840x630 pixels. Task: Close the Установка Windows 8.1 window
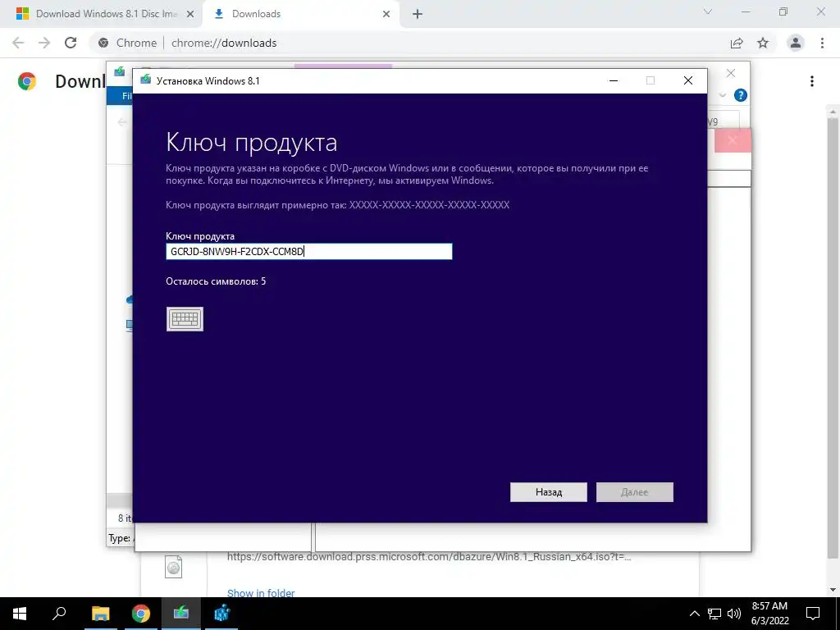688,81
